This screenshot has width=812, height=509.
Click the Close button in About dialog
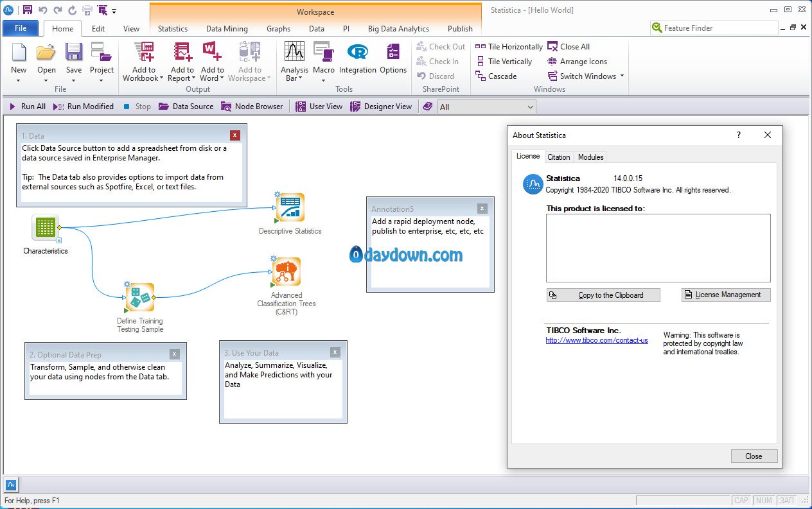754,456
